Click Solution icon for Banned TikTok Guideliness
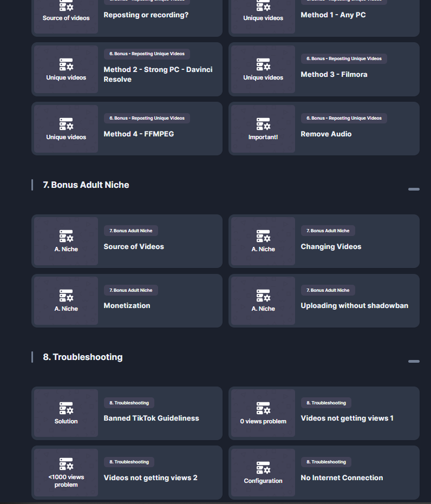Image resolution: width=431 pixels, height=504 pixels. coord(66,408)
